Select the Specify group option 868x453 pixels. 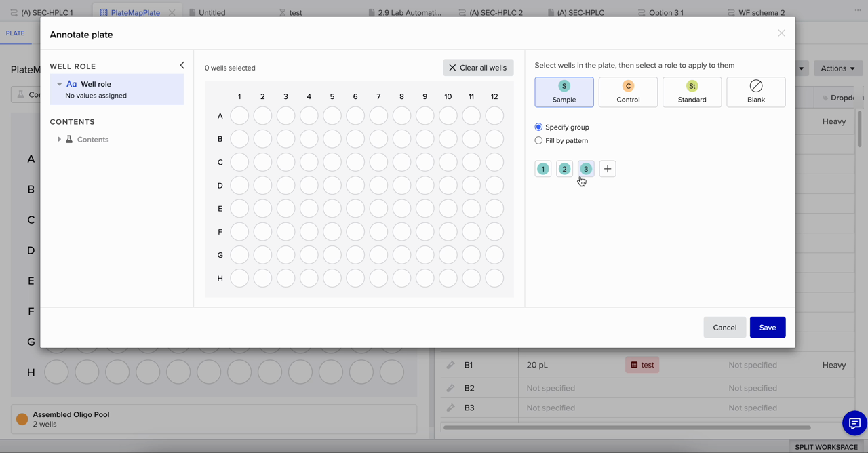(538, 127)
